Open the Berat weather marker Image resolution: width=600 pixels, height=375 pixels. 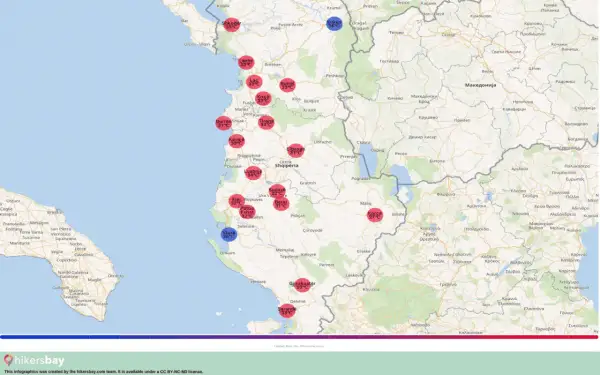(281, 204)
